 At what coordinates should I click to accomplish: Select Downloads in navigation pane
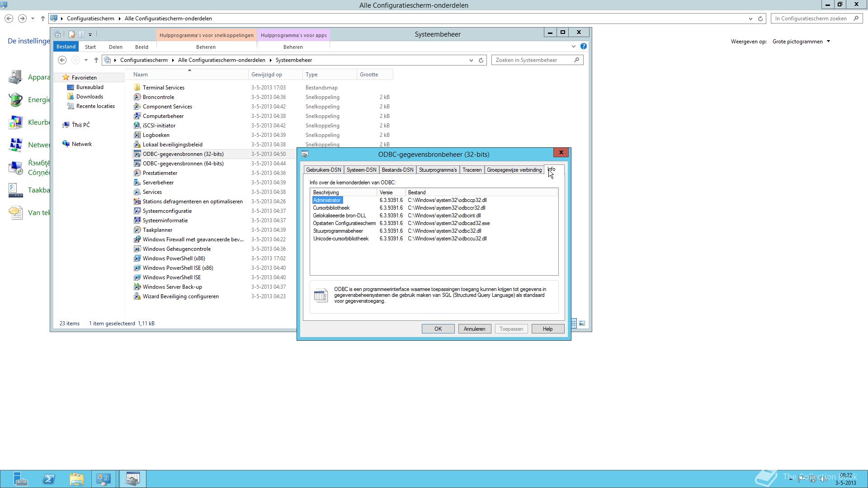pos(90,97)
